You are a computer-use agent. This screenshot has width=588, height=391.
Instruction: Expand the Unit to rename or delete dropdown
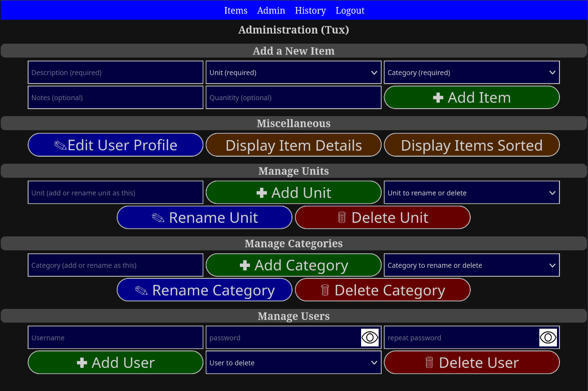coord(472,192)
